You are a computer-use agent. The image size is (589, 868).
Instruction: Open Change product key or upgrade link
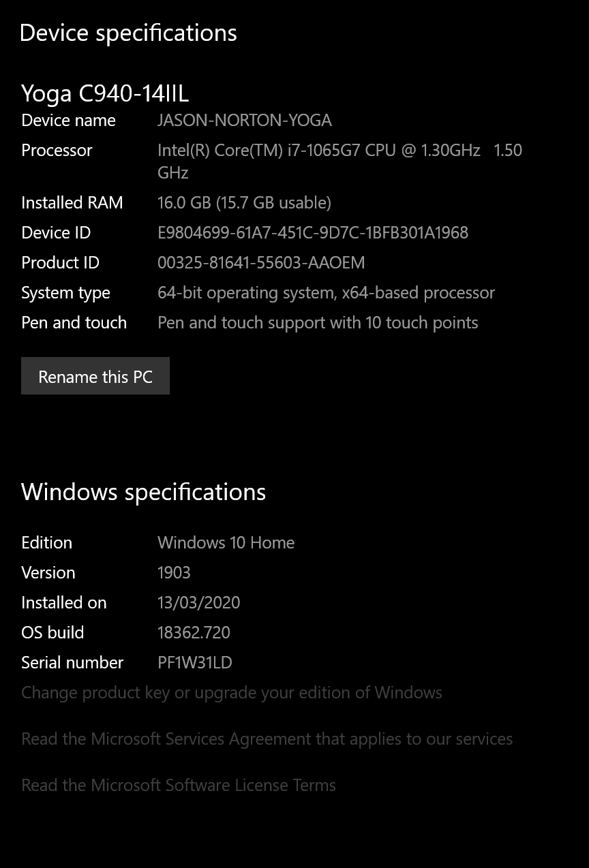tap(232, 693)
